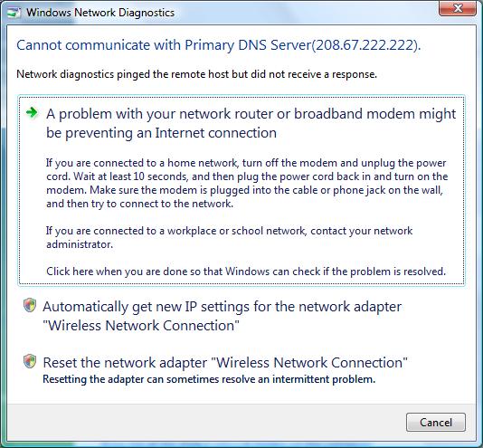Click the home network modem instructions paragraph
Viewport: 483px width, 448px height.
click(247, 183)
